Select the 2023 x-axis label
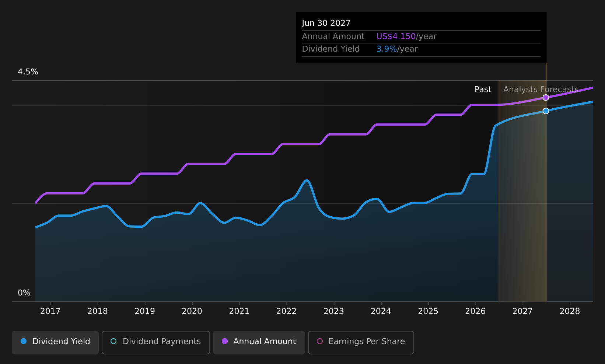 pyautogui.click(x=333, y=311)
